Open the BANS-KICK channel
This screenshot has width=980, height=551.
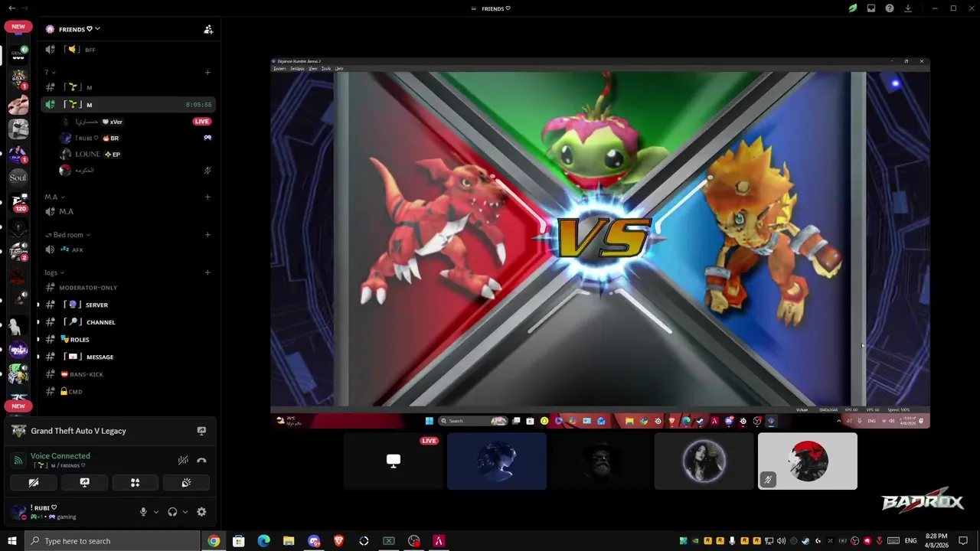coord(127,374)
